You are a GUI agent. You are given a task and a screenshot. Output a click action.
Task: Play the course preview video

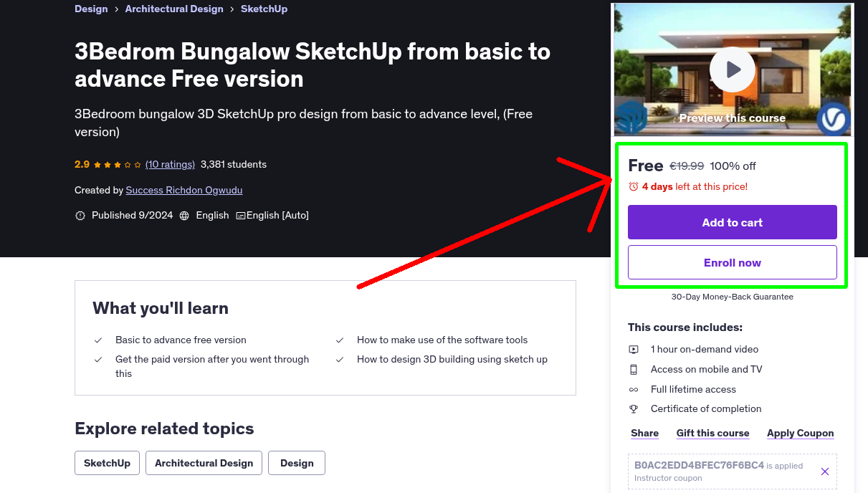(732, 70)
